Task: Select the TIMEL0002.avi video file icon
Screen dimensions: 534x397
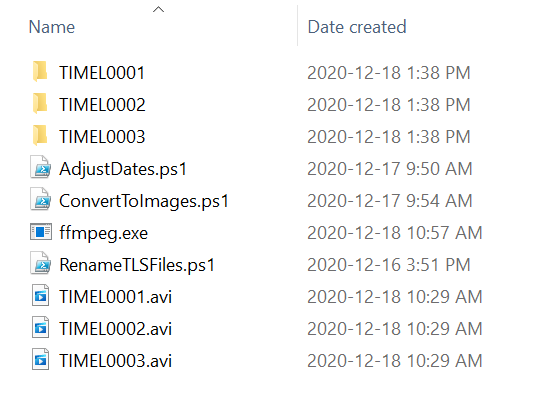Action: pyautogui.click(x=41, y=327)
